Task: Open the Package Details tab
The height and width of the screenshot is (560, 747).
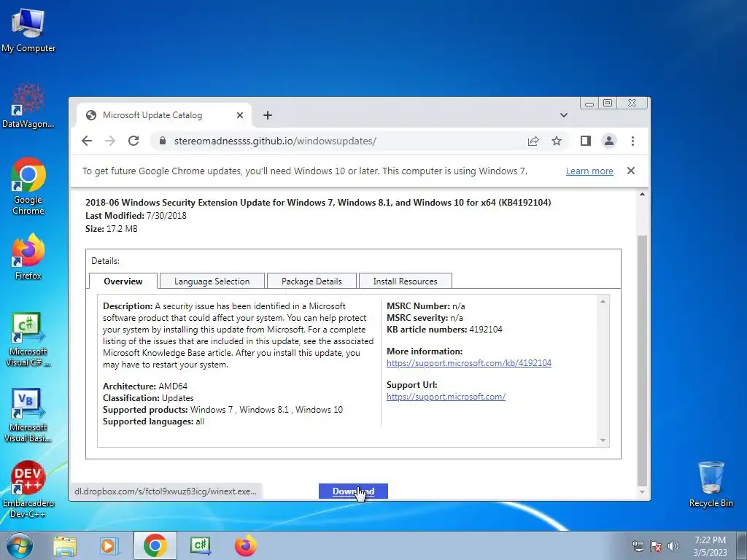Action: pos(311,281)
